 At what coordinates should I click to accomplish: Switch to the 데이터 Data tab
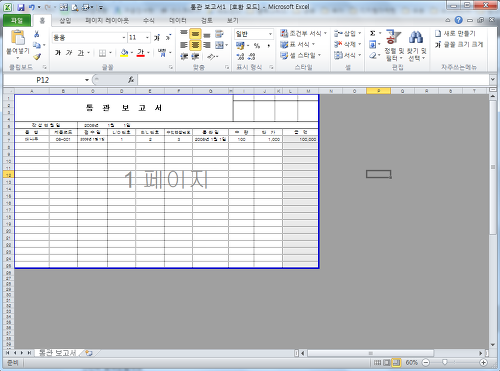click(178, 20)
